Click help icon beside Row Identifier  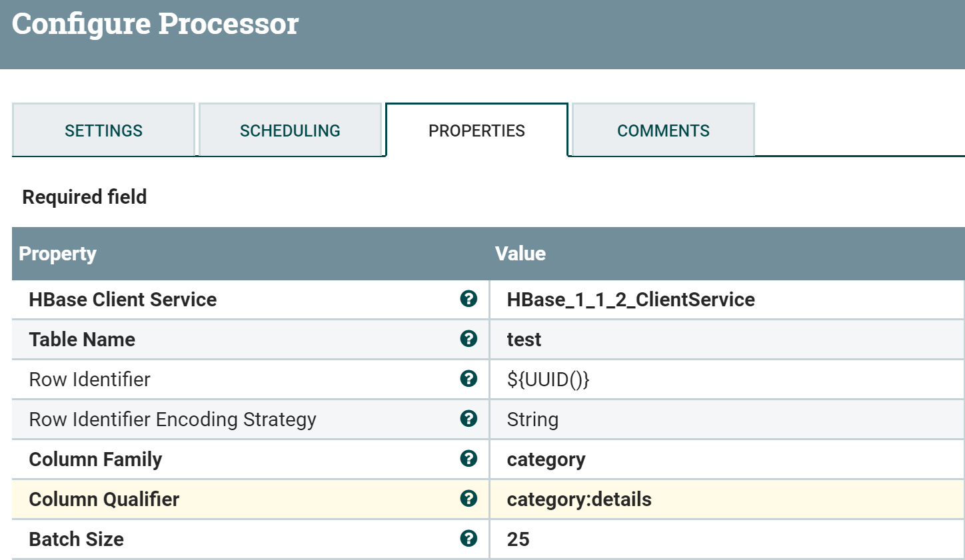point(469,379)
